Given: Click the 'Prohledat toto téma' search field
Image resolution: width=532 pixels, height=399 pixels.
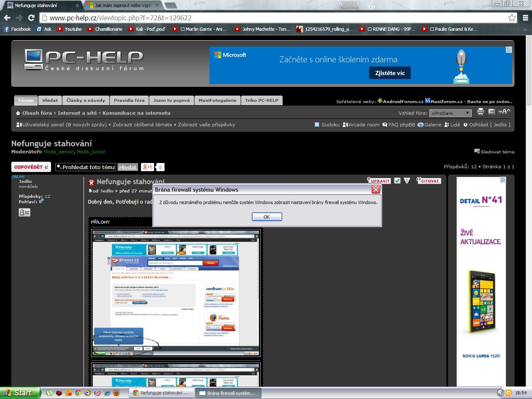Looking at the screenshot, I should [86, 167].
